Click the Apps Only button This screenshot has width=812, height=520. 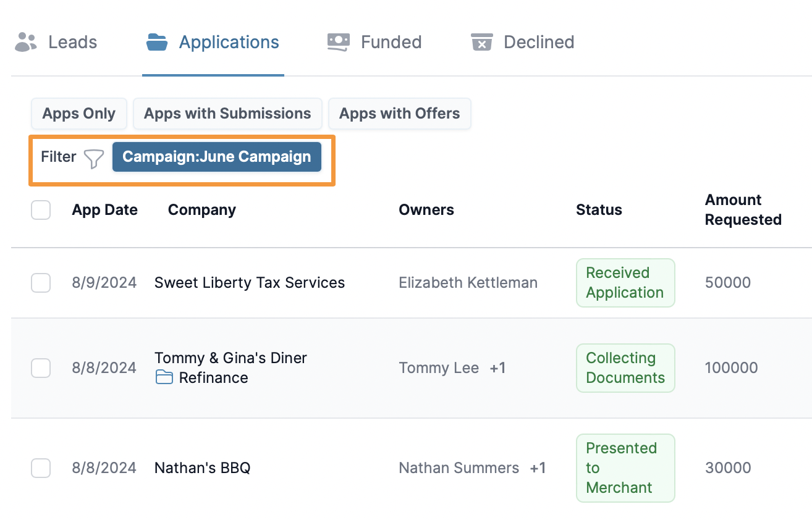(x=78, y=114)
